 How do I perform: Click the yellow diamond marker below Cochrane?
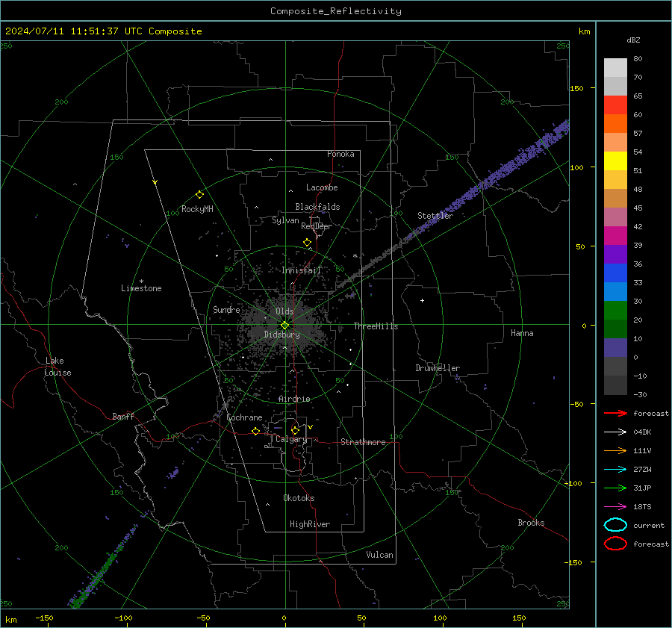pos(256,432)
